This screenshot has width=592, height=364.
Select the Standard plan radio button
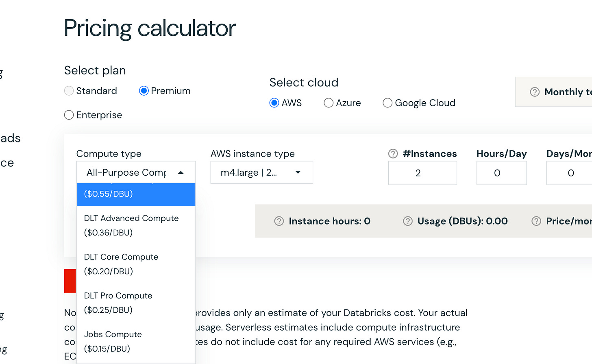pos(69,91)
